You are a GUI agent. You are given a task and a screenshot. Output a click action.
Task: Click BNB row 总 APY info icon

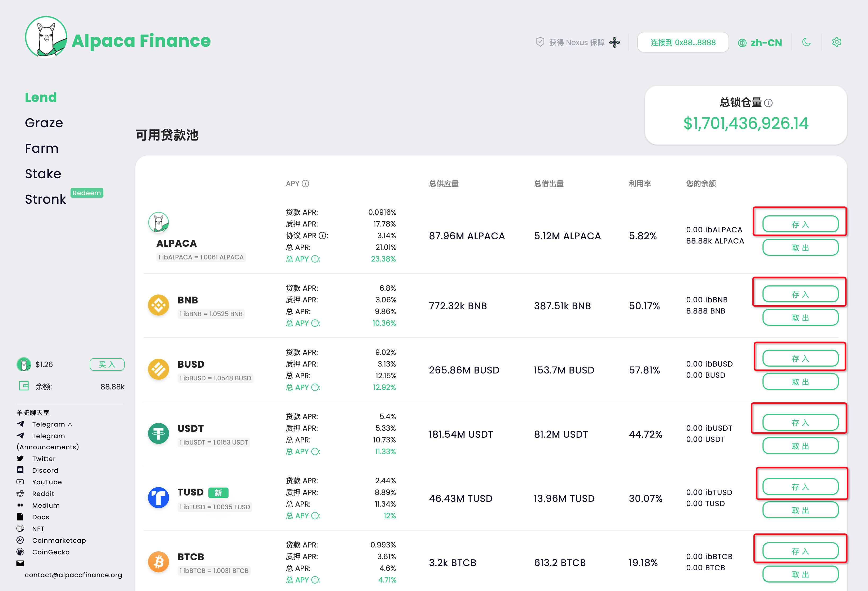315,323
